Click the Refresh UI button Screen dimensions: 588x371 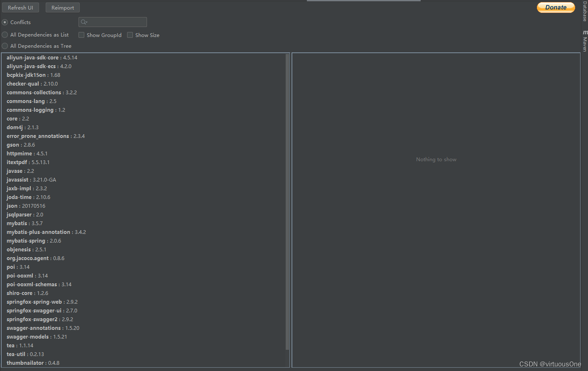click(x=20, y=7)
